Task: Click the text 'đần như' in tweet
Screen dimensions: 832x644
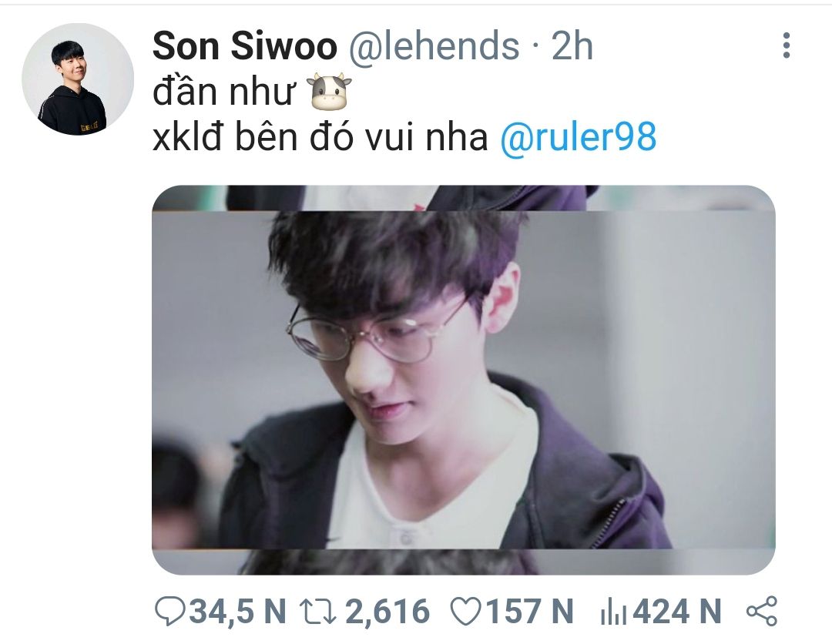Action: (x=224, y=91)
